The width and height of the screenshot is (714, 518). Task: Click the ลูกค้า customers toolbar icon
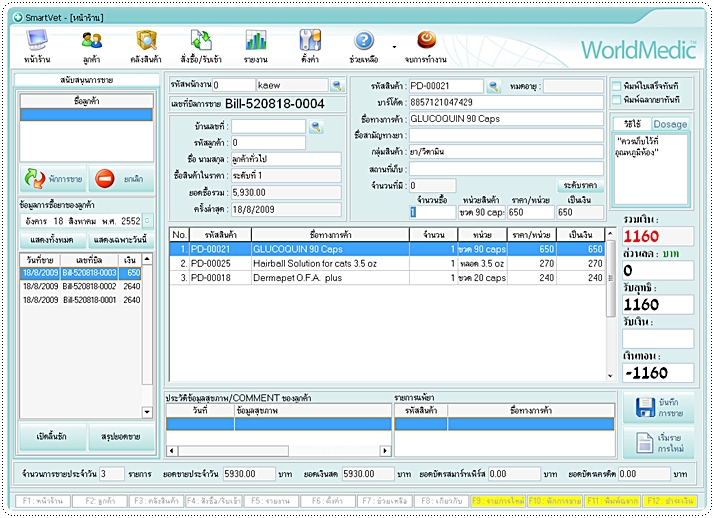coord(91,41)
